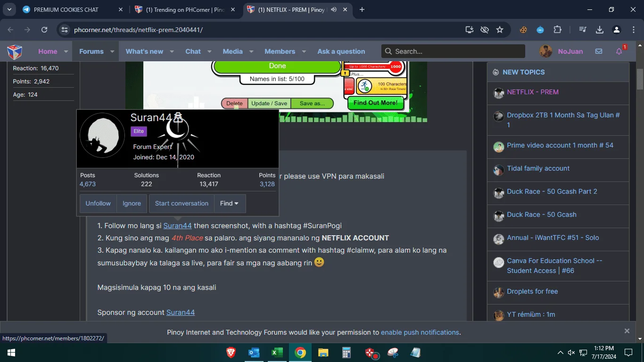Click Suran44 link after Sponsor ng account
The height and width of the screenshot is (362, 644).
[181, 313]
